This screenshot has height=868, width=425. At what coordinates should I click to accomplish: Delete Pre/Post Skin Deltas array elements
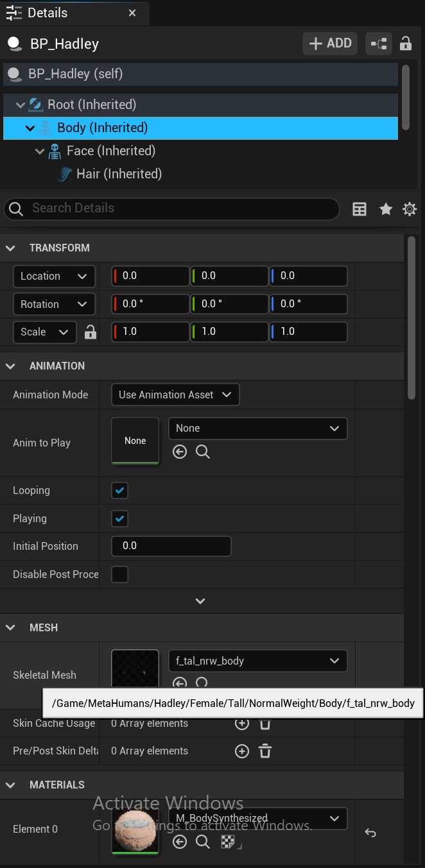click(265, 751)
